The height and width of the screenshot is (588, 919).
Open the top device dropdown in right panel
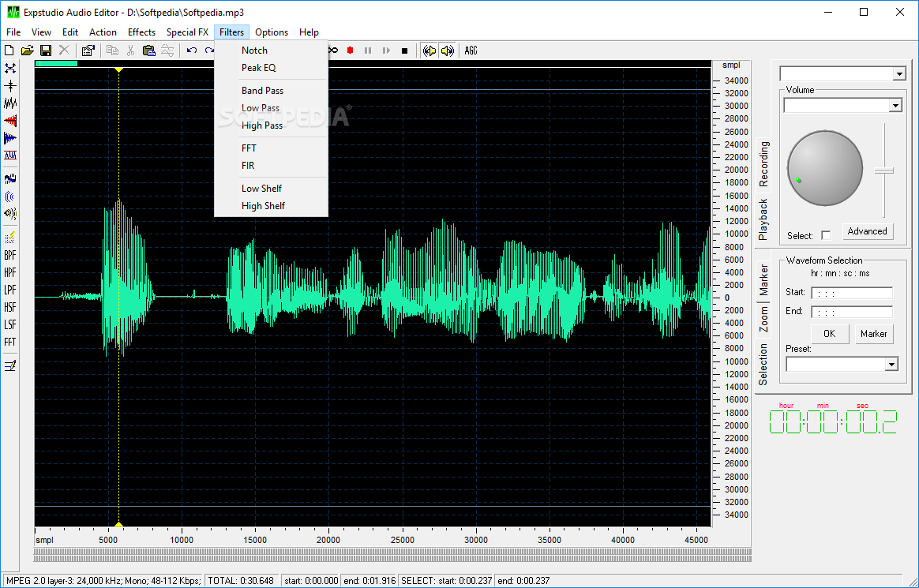point(900,73)
